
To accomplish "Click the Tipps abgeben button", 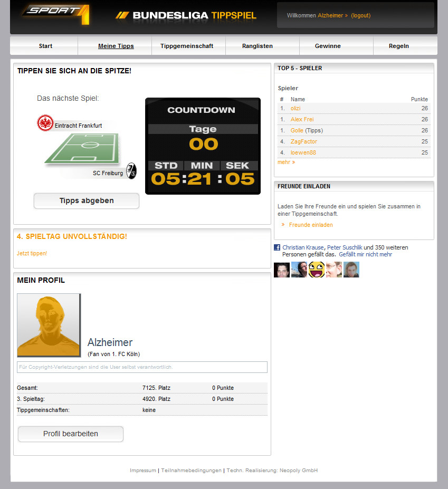I will click(87, 200).
